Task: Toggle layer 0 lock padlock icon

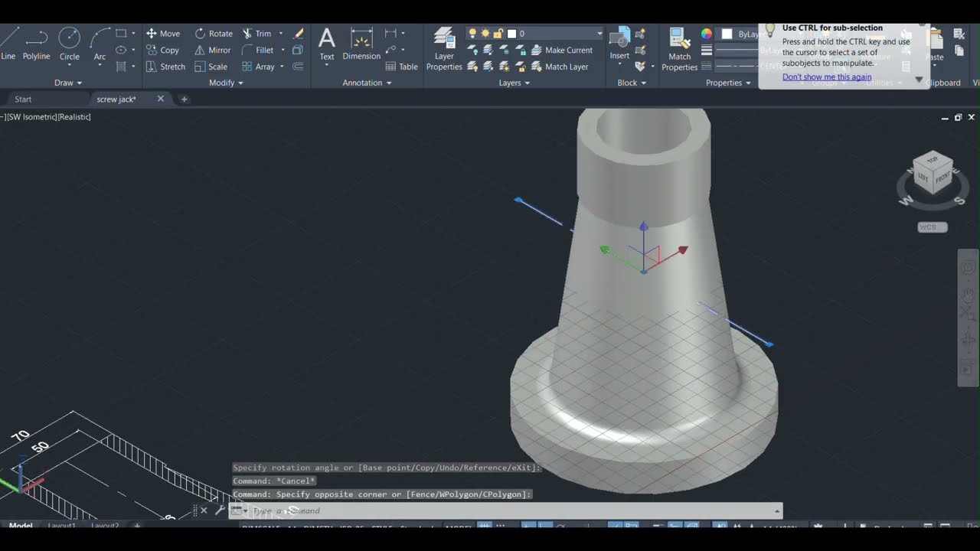Action: [x=498, y=34]
